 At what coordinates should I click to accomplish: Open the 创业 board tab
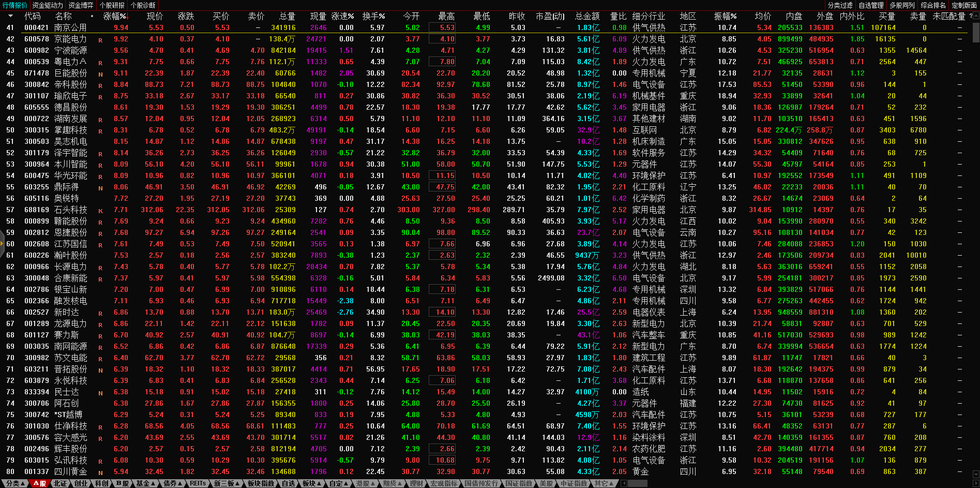pos(81,483)
